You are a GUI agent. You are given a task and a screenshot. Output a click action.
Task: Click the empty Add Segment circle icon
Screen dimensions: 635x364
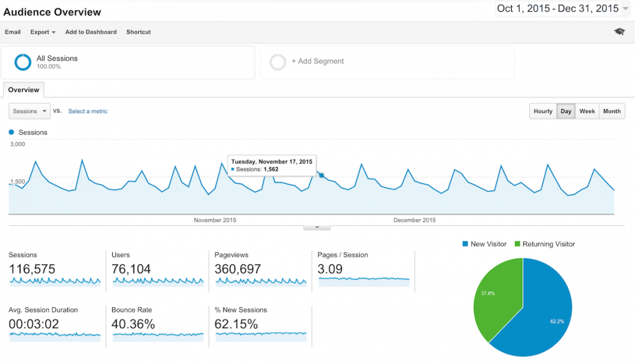click(x=278, y=62)
